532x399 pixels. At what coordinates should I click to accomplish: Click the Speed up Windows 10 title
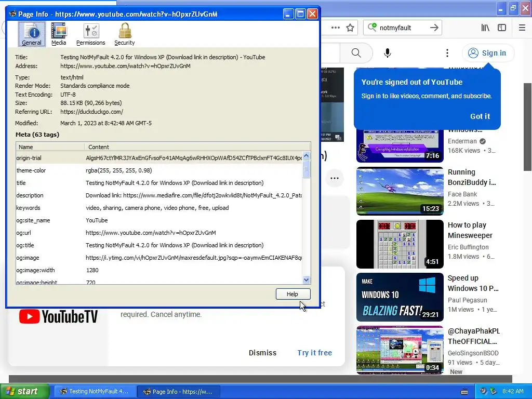click(x=473, y=283)
